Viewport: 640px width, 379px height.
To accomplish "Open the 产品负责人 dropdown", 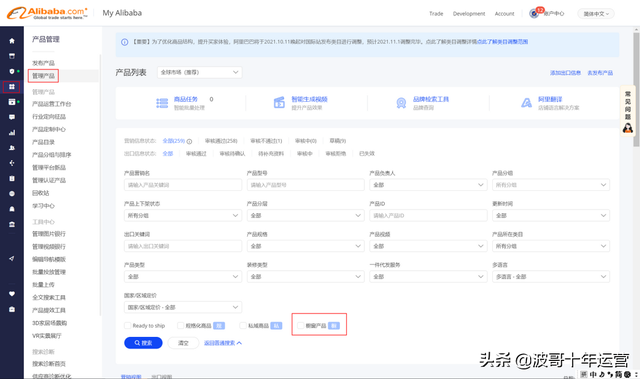I will pos(428,185).
